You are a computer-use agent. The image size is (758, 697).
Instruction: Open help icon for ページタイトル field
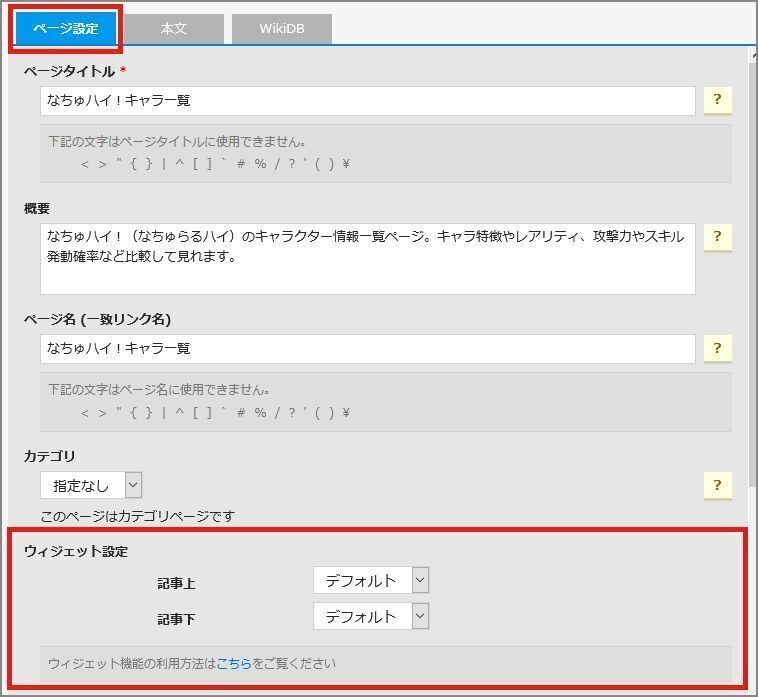717,100
